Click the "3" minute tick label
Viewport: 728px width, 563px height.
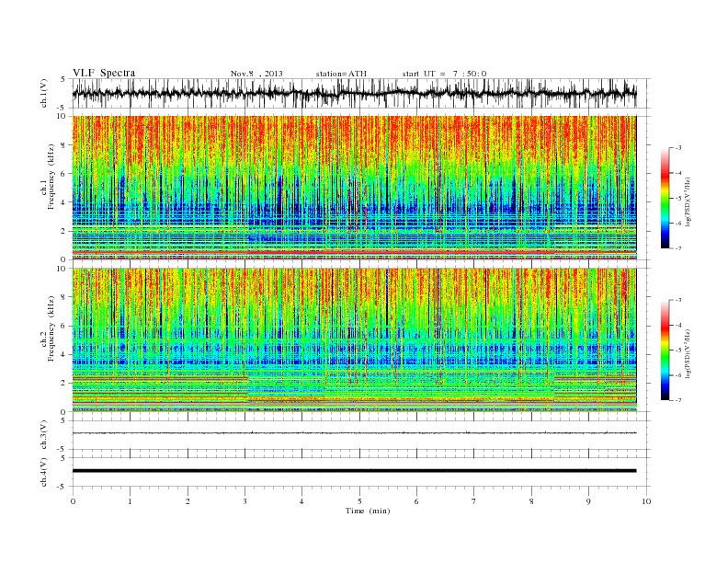[245, 501]
